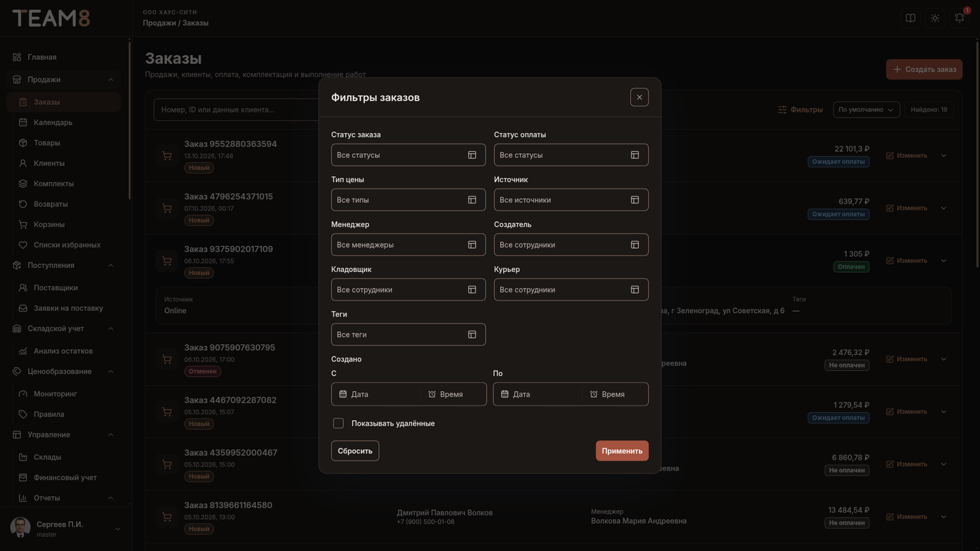Open Клиенты in the sidebar
Image resolution: width=980 pixels, height=551 pixels.
click(x=64, y=163)
